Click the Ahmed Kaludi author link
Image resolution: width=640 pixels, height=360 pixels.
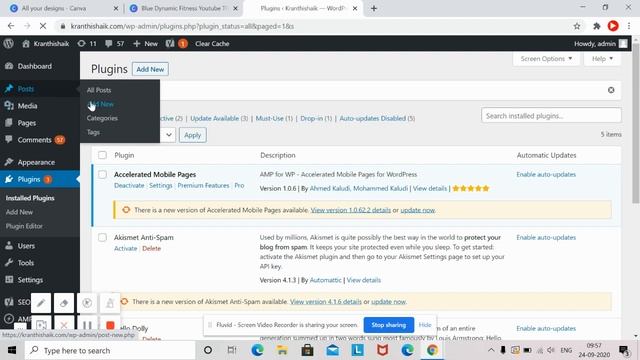point(330,188)
